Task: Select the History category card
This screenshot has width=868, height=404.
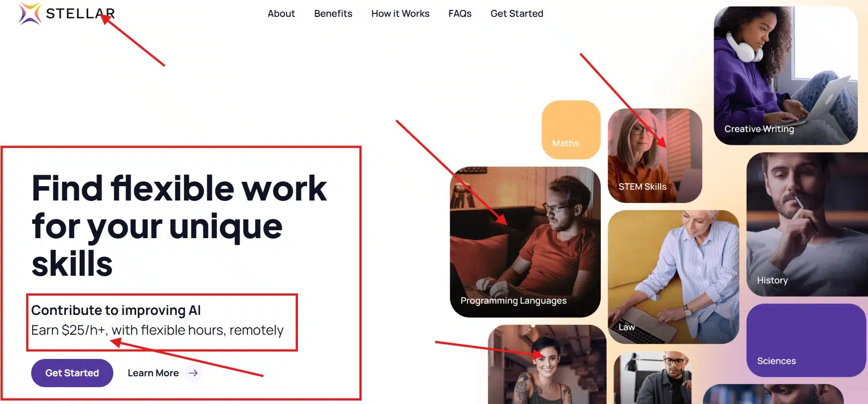Action: pos(807,224)
